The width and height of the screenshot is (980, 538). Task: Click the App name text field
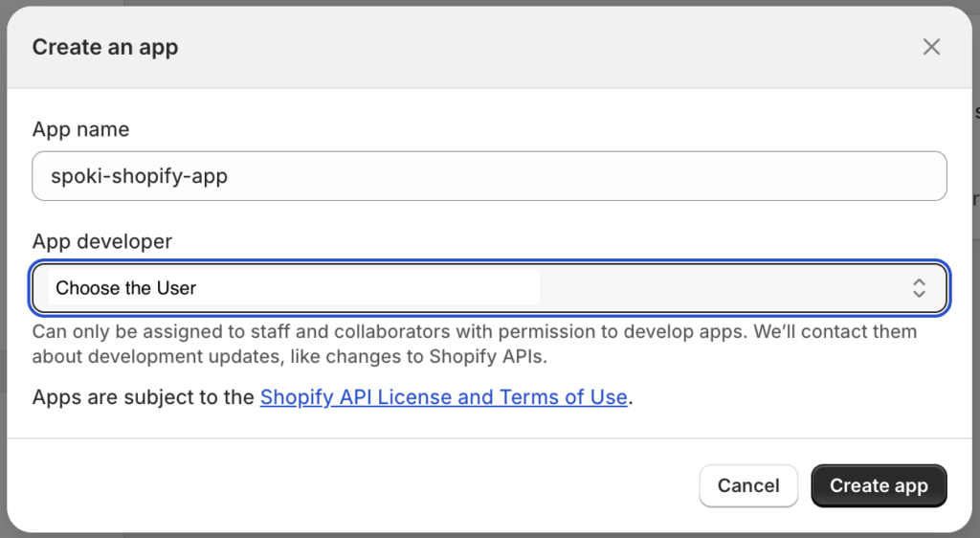point(489,176)
